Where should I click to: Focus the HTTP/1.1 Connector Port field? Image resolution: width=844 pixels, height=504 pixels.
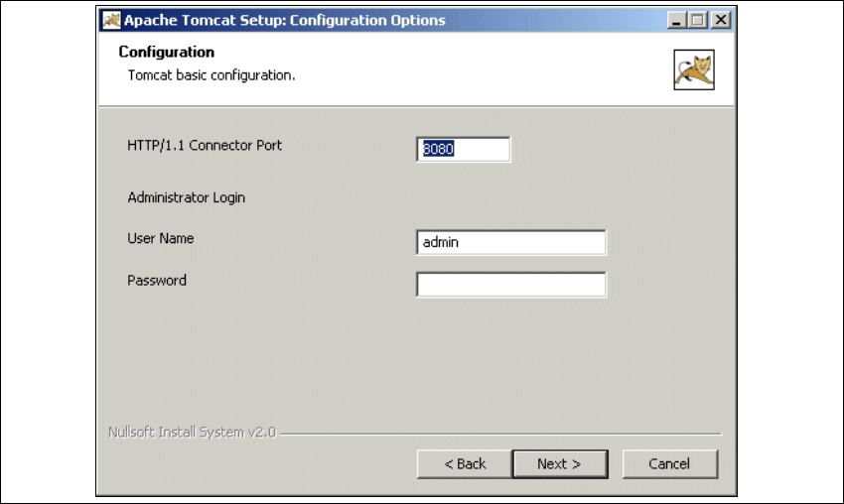[x=463, y=149]
